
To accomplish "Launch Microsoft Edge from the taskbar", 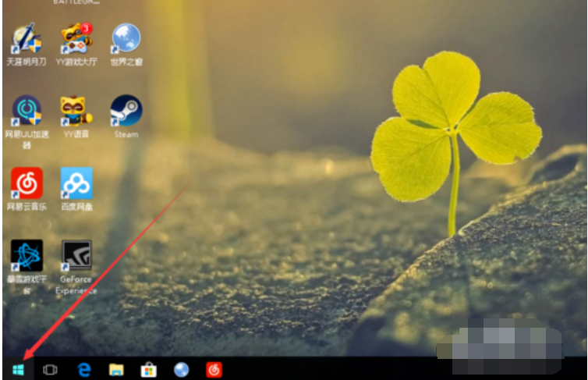I will pos(83,369).
